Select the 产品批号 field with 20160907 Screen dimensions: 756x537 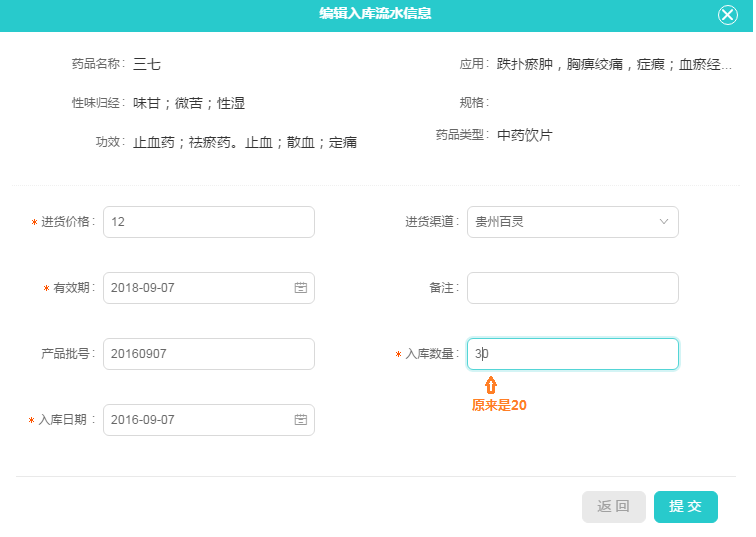[x=208, y=354]
